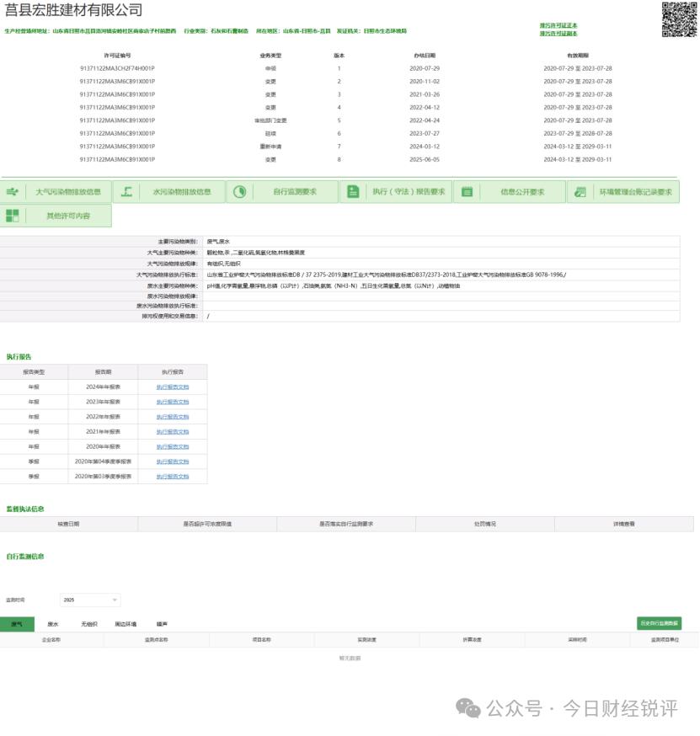The height and width of the screenshot is (736, 700).
Task: Click the 检查日期 column header
Action: [x=68, y=524]
